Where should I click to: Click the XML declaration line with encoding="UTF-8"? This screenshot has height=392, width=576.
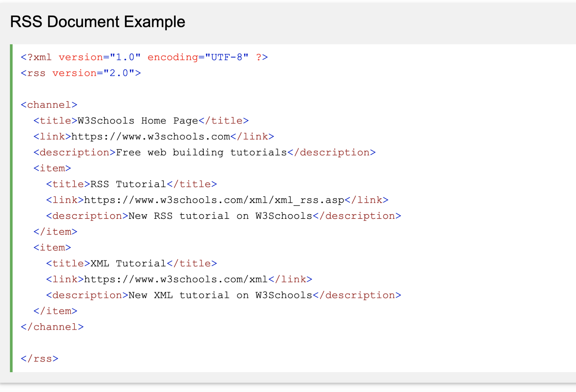pyautogui.click(x=144, y=57)
